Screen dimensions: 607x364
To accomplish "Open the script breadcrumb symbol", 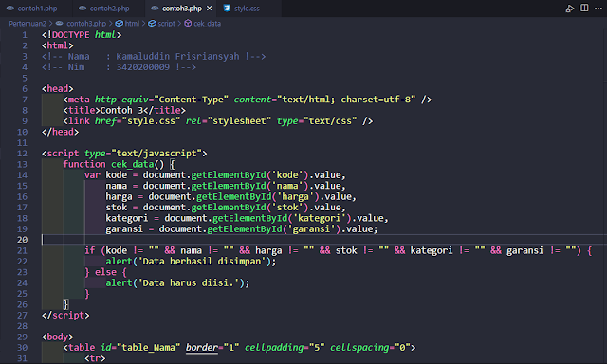I will click(x=167, y=24).
